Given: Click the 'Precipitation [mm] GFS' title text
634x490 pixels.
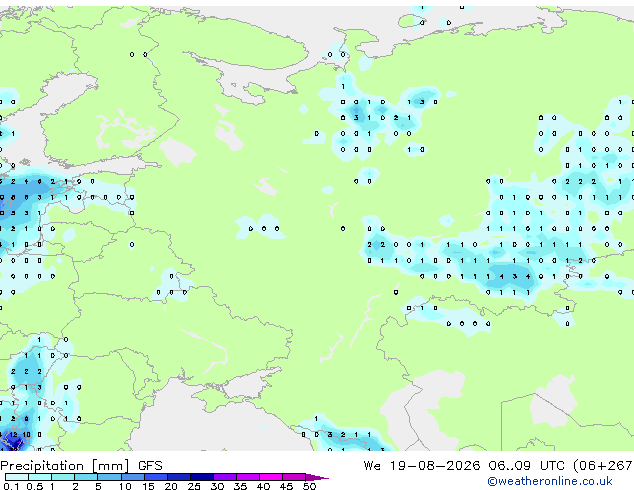Looking at the screenshot, I should point(81,466).
